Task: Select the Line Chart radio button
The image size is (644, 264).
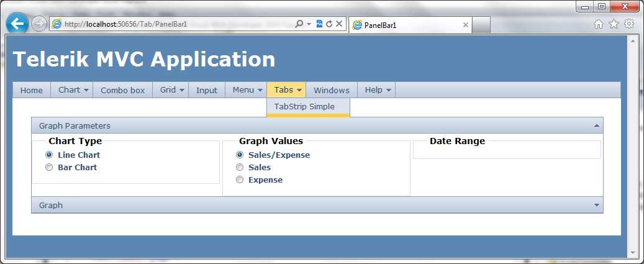Action: [49, 155]
